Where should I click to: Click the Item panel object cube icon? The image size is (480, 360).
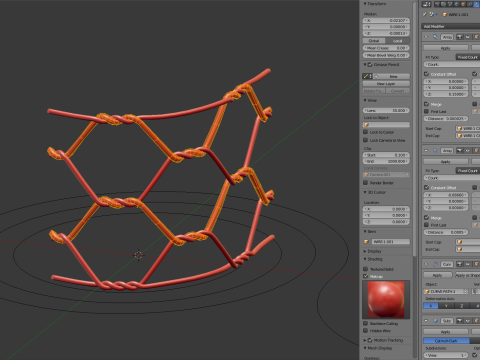click(366, 242)
